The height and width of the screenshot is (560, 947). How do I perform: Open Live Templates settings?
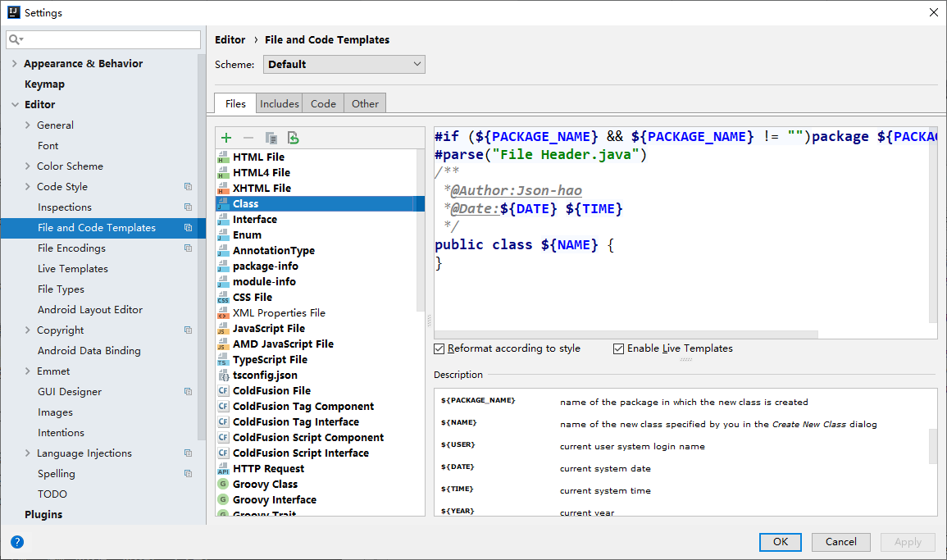pos(72,269)
